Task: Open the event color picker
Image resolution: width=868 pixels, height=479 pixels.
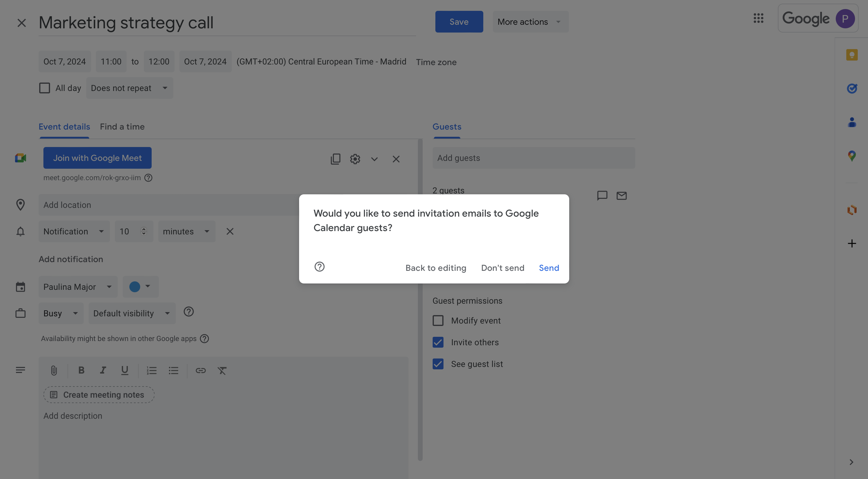Action: click(x=140, y=287)
